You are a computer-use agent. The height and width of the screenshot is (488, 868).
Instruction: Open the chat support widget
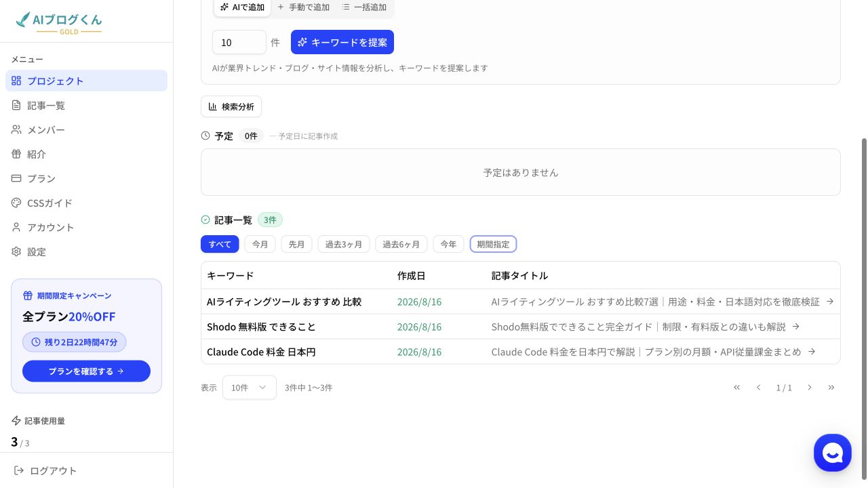(833, 453)
